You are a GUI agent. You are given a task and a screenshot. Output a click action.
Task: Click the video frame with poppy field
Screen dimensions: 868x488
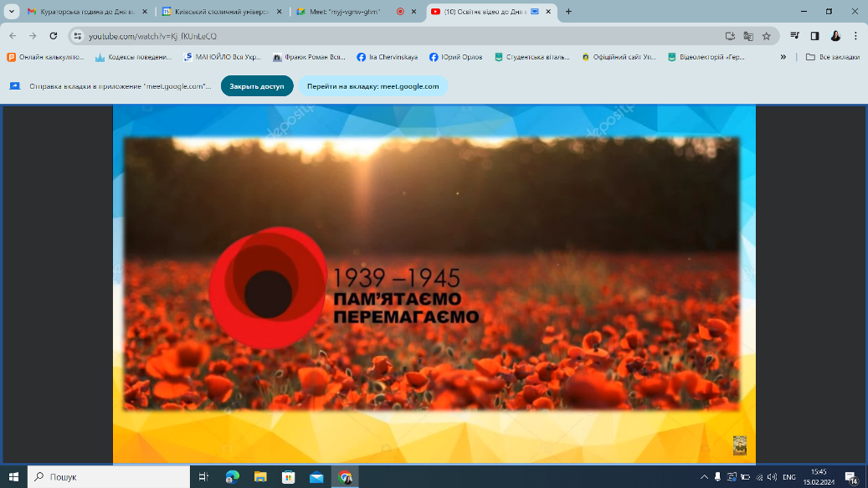[432, 274]
